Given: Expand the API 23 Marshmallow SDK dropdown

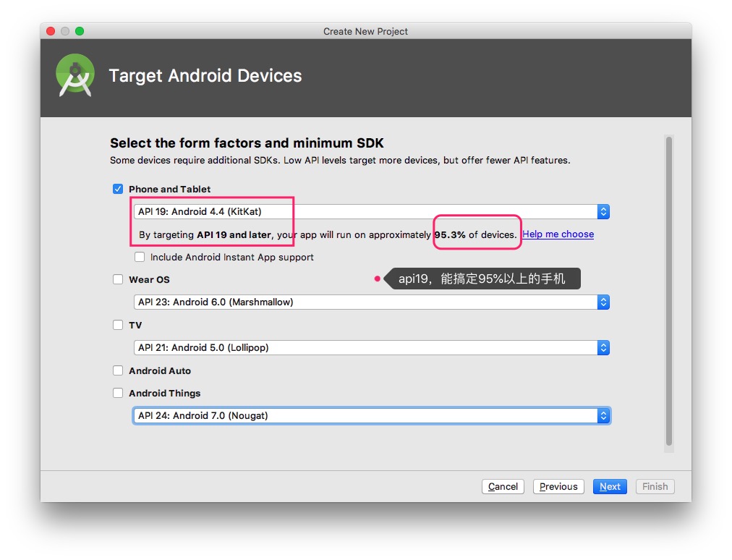Looking at the screenshot, I should click(372, 302).
